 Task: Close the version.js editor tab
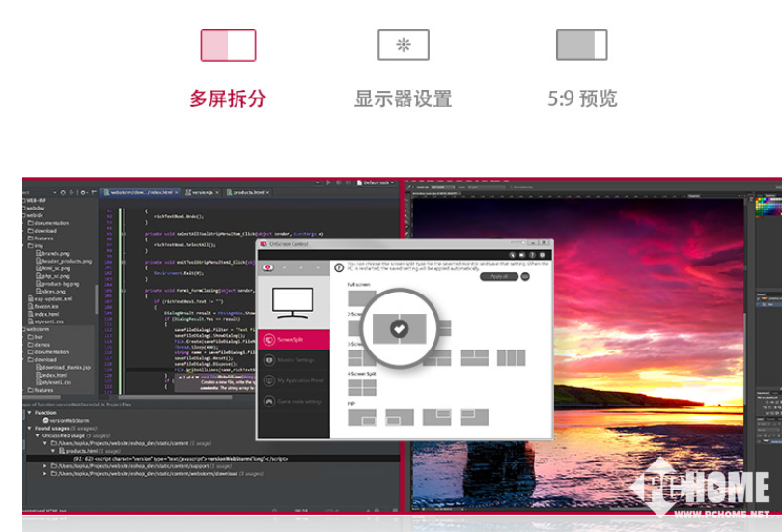click(x=217, y=192)
